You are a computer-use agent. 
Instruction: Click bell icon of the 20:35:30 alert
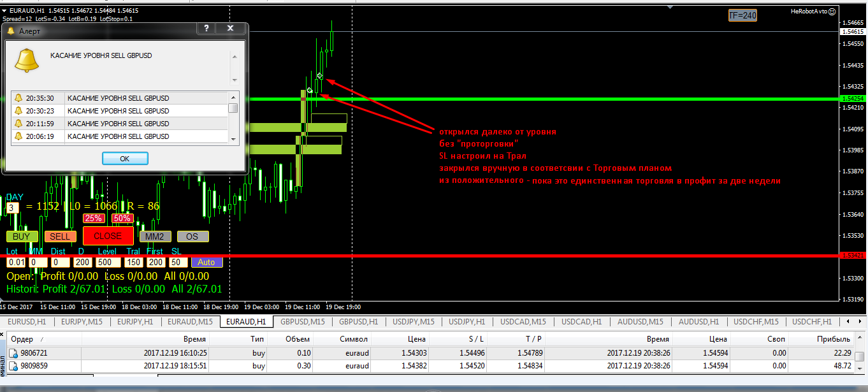tap(19, 98)
